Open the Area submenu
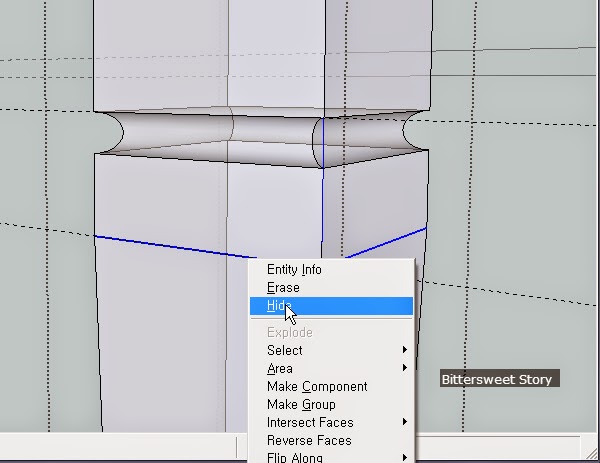Screen dimensions: 600x463 pyautogui.click(x=331, y=368)
